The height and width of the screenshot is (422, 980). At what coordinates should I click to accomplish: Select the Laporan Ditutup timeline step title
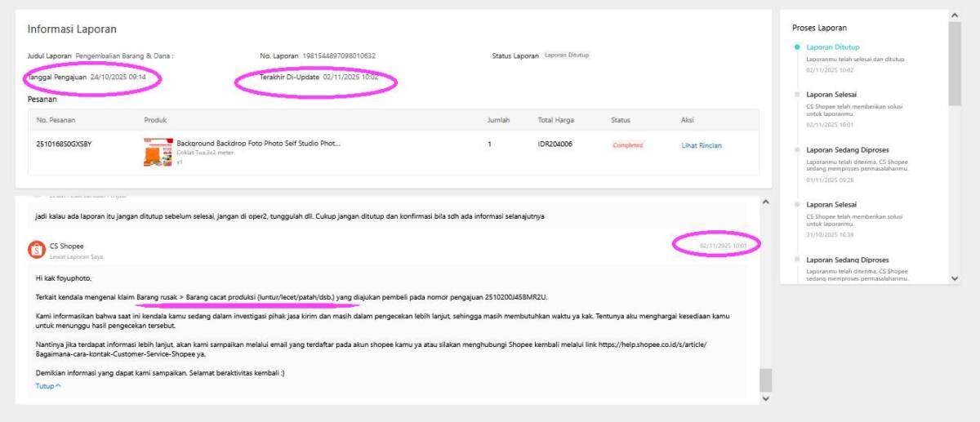click(x=832, y=47)
